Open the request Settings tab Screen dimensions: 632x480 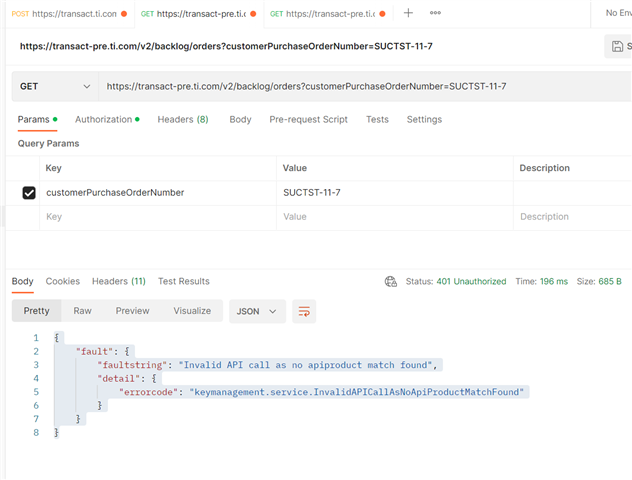(424, 119)
